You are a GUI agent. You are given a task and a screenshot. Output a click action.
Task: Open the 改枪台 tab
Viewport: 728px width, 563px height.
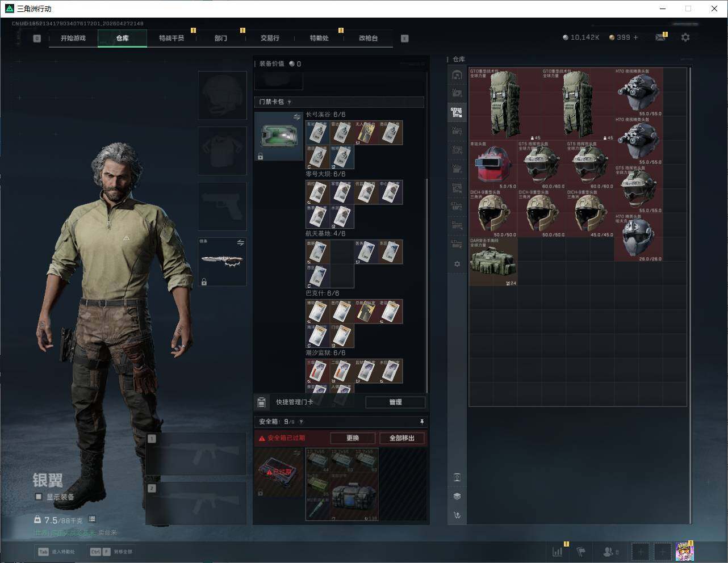click(368, 38)
